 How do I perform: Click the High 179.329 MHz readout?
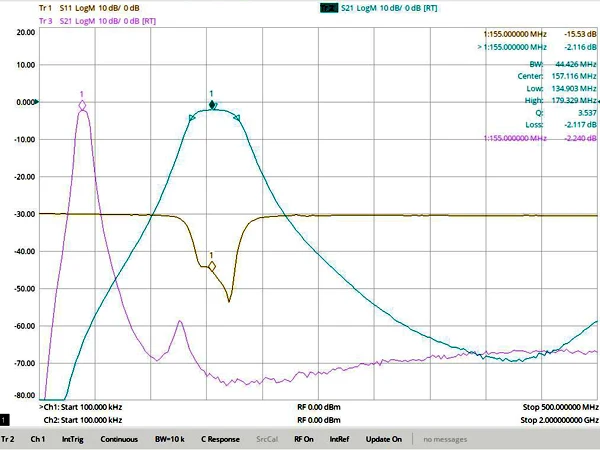(x=561, y=100)
